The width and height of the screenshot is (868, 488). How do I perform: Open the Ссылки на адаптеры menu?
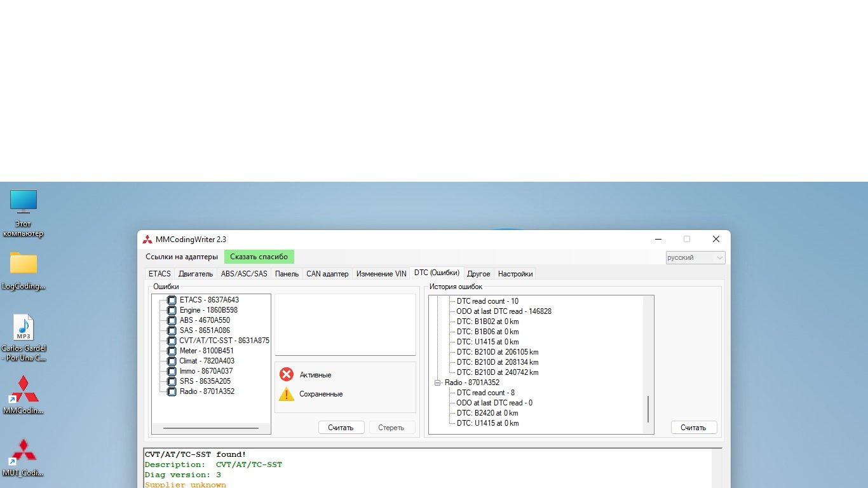click(x=182, y=257)
